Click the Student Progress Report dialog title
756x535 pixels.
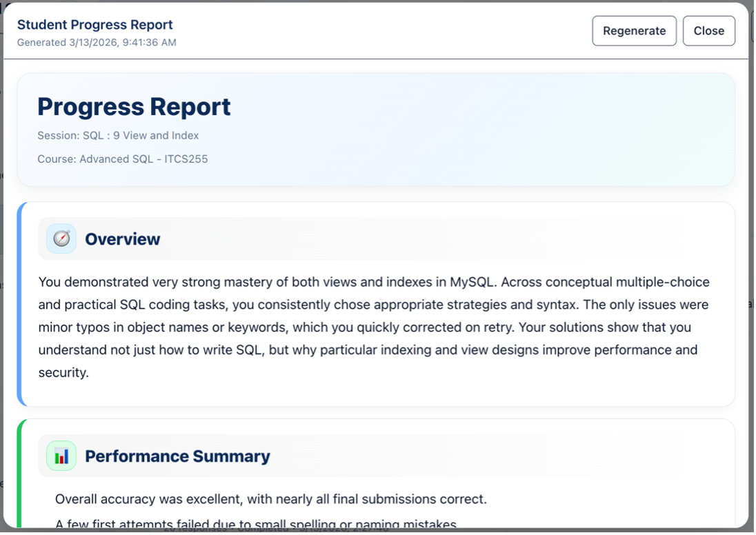(94, 25)
